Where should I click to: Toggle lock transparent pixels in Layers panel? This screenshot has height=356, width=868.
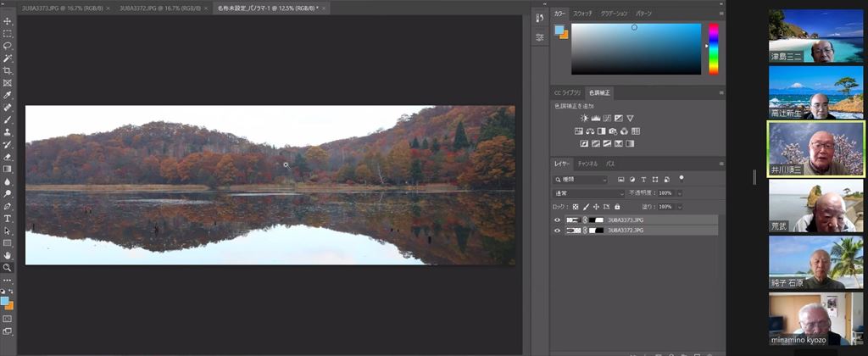click(x=576, y=206)
